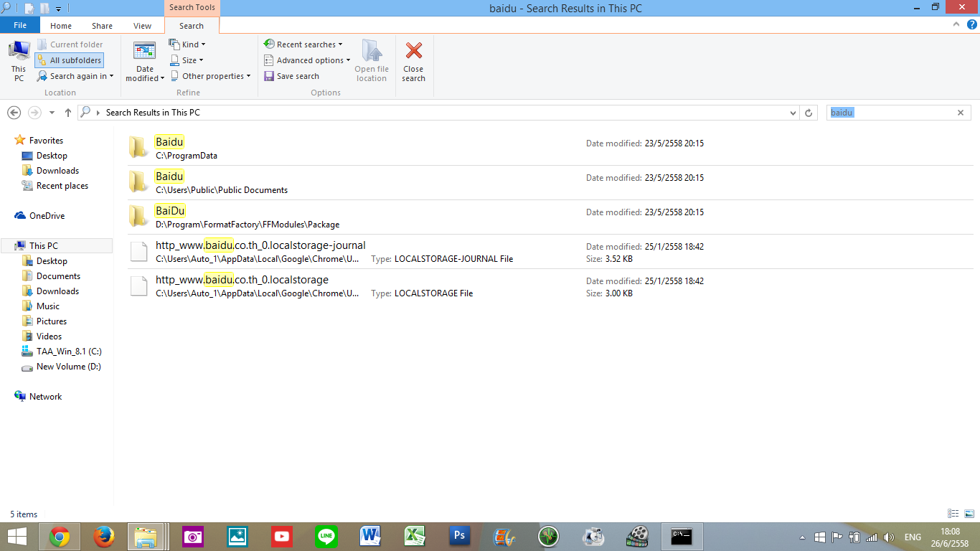Switch to large thumbnails view using status bar icon
The image size is (980, 551).
tap(969, 514)
